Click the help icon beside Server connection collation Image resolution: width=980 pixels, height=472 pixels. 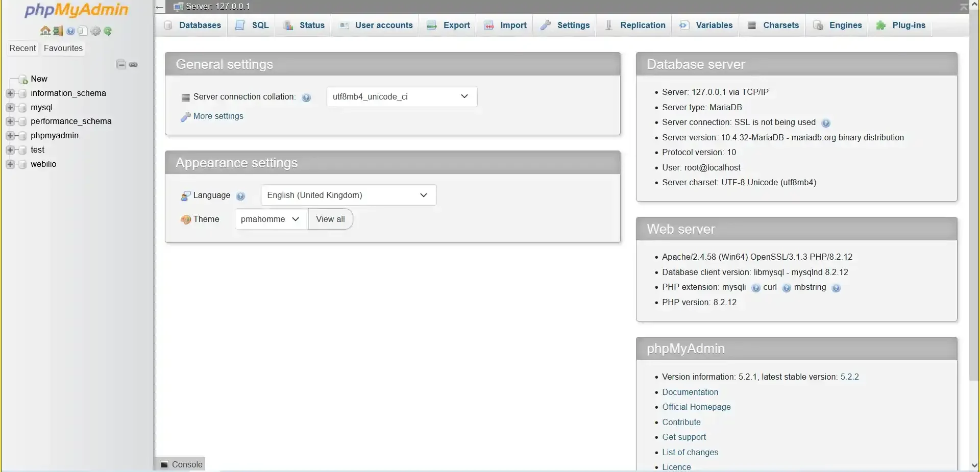tap(306, 97)
